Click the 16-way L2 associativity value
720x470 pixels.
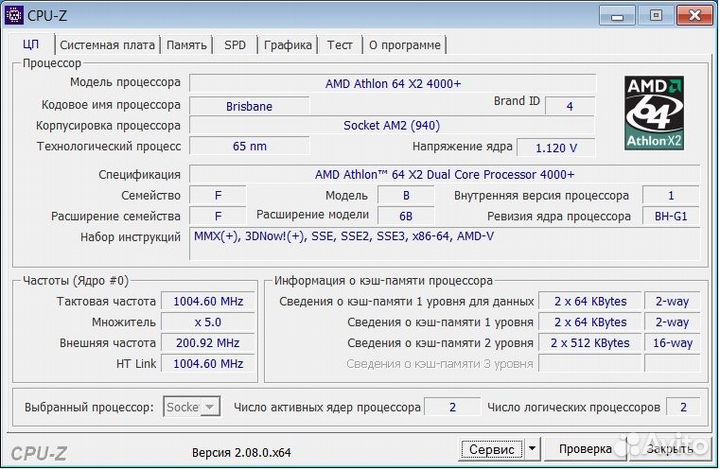672,342
